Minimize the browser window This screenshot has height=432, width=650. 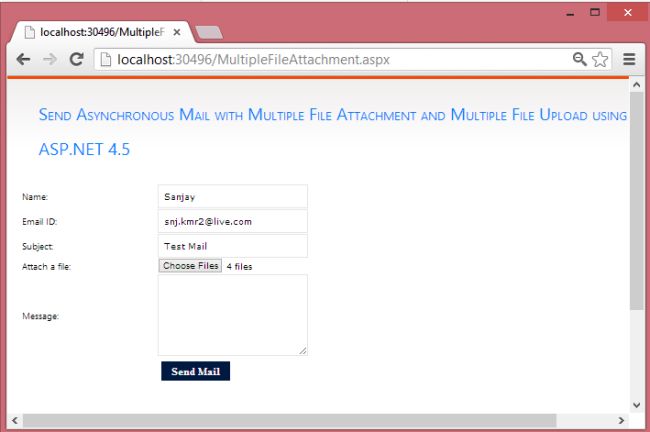tap(570, 13)
